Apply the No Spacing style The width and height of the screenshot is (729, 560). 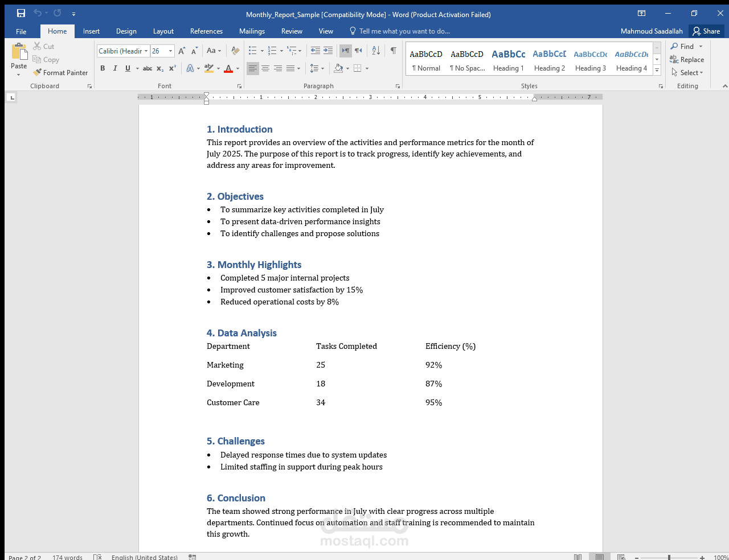coord(467,60)
